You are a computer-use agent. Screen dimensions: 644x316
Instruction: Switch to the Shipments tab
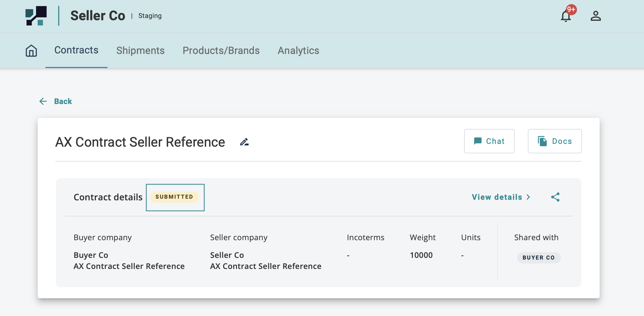click(140, 51)
